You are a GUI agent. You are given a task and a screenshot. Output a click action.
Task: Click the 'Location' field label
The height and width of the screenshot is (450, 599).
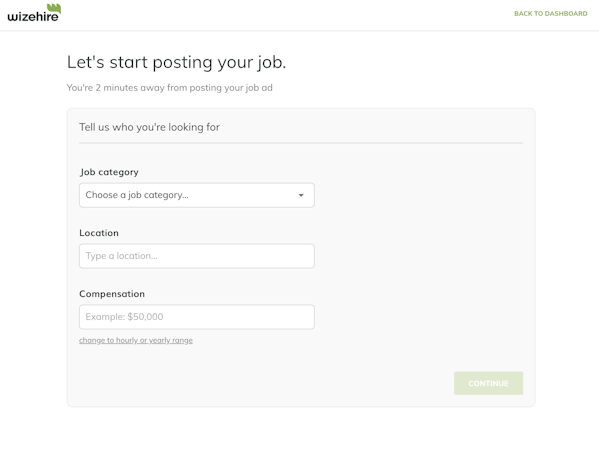[x=99, y=233]
